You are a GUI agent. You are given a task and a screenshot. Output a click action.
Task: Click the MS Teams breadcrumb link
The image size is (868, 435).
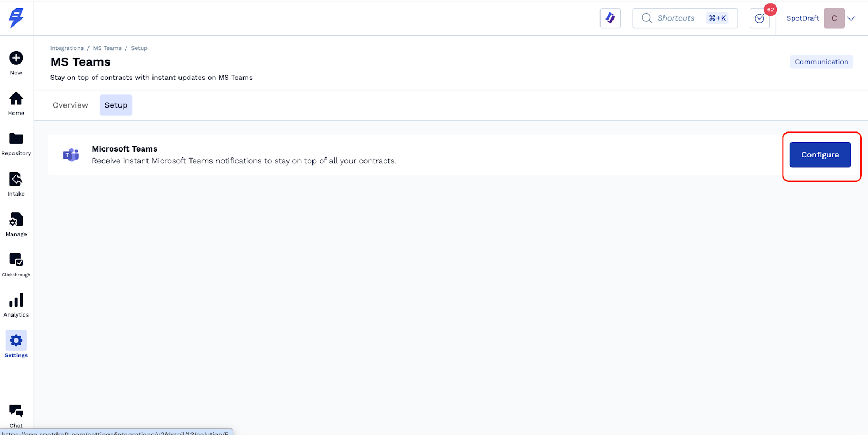(107, 48)
